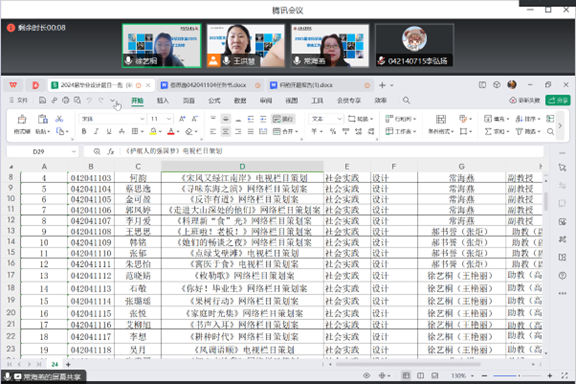Toggle the wrap text button
Screen dimensions: 576x384
pyautogui.click(x=283, y=119)
